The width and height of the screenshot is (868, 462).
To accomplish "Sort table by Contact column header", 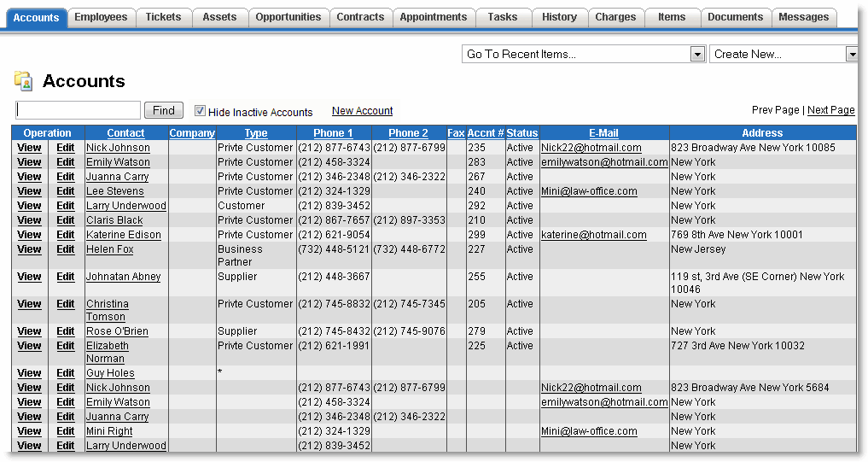I will coord(125,133).
